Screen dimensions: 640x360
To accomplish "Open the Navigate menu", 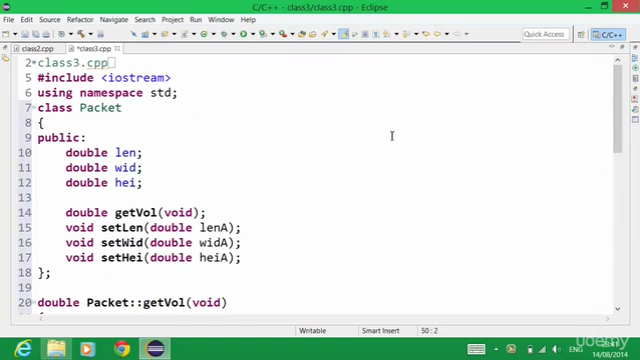I will click(114, 20).
